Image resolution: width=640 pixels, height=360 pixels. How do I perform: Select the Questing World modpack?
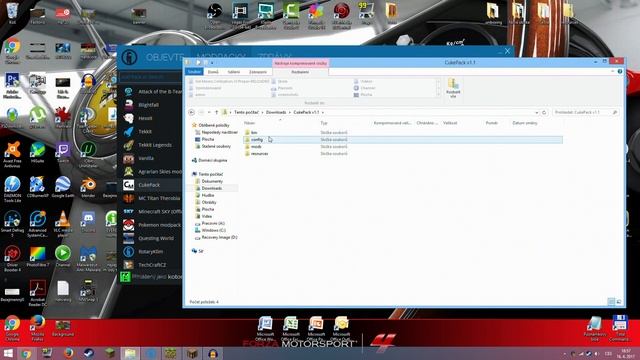(150, 238)
